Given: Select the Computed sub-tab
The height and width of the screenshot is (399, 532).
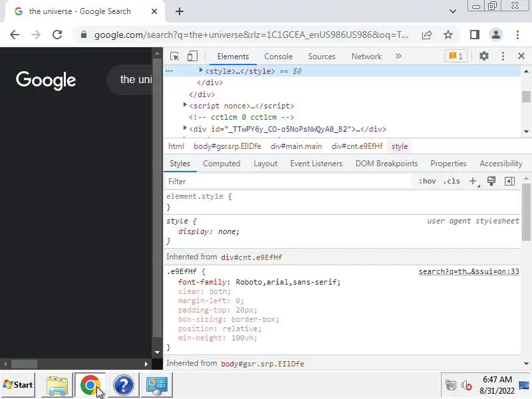Looking at the screenshot, I should [x=221, y=164].
